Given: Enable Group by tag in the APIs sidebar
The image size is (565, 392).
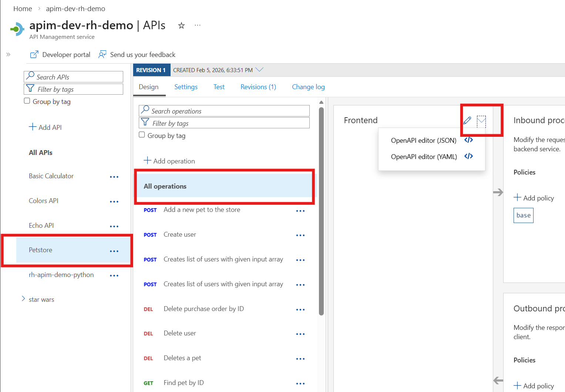Looking at the screenshot, I should tap(27, 100).
